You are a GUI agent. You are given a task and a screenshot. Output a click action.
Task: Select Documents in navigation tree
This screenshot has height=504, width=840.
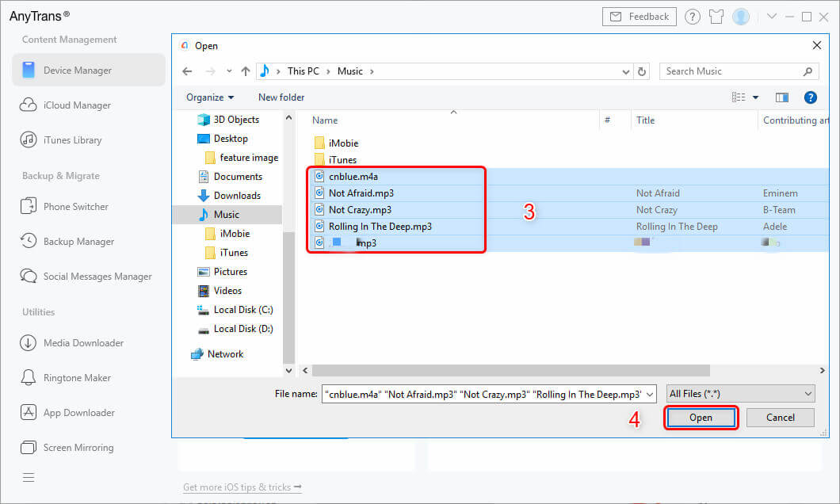point(238,176)
